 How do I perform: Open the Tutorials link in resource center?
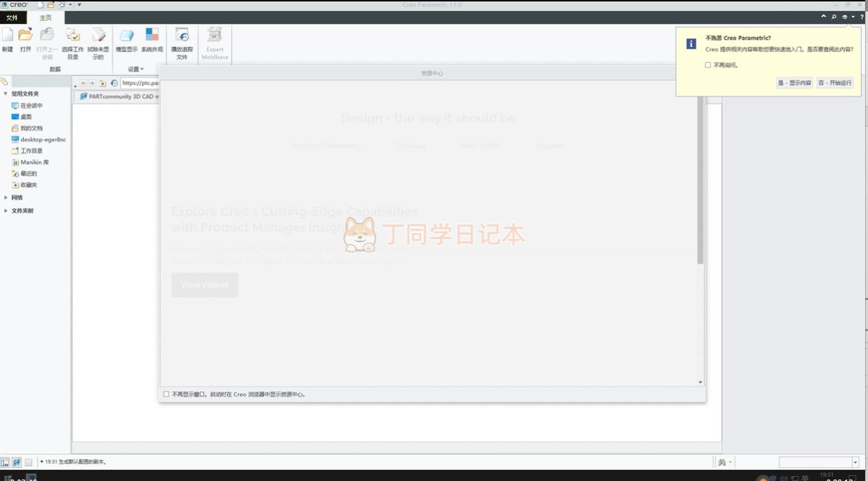[410, 146]
